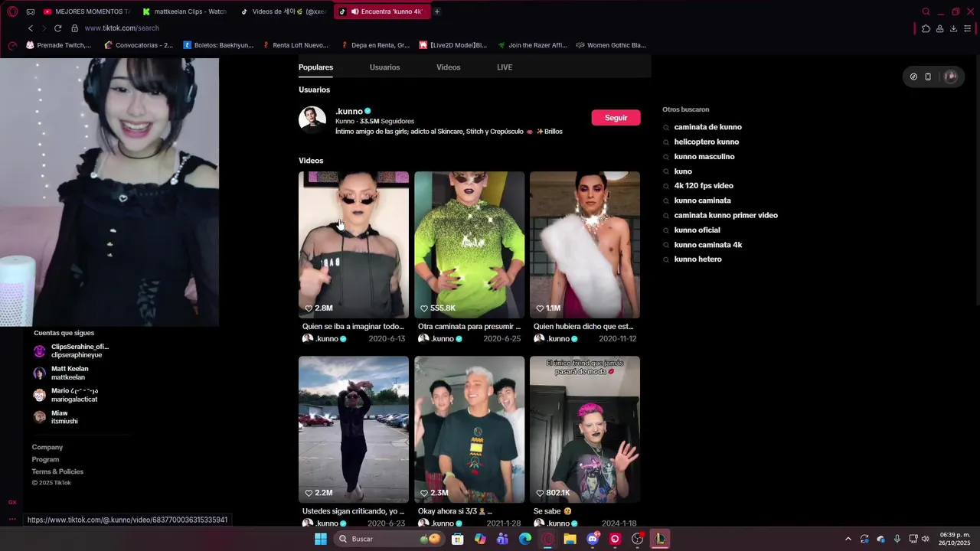Select 'kunno hetero' suggestion
The width and height of the screenshot is (980, 551).
pyautogui.click(x=697, y=259)
